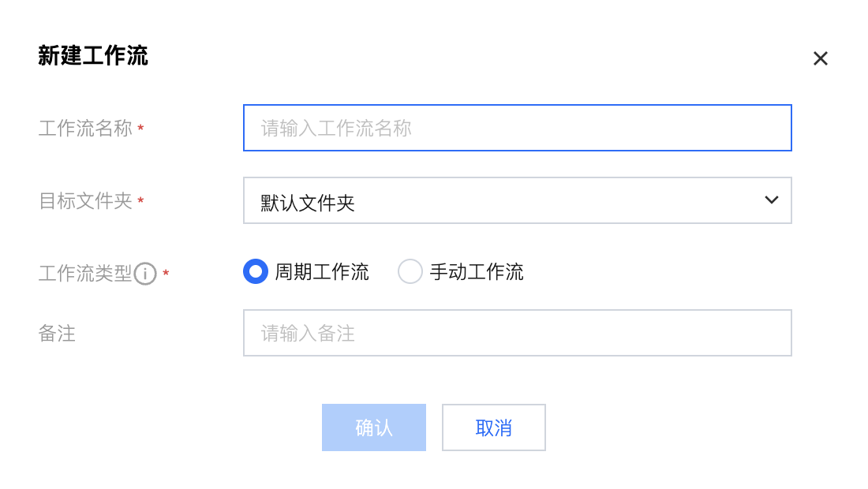
Task: Focus the 工作流名称 input field
Action: (517, 128)
